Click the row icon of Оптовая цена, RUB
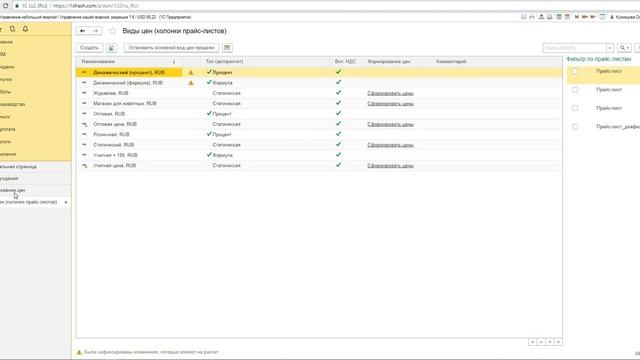 (x=84, y=124)
